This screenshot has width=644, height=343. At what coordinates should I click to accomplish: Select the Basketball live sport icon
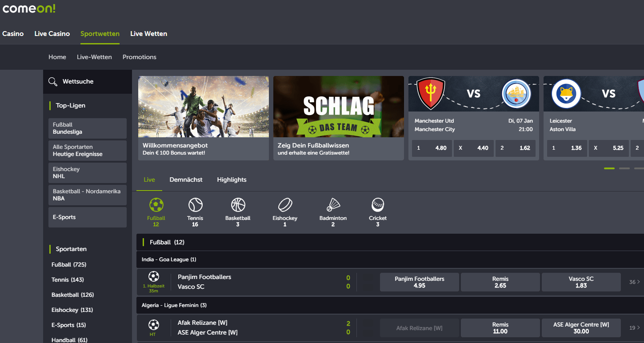pyautogui.click(x=238, y=205)
